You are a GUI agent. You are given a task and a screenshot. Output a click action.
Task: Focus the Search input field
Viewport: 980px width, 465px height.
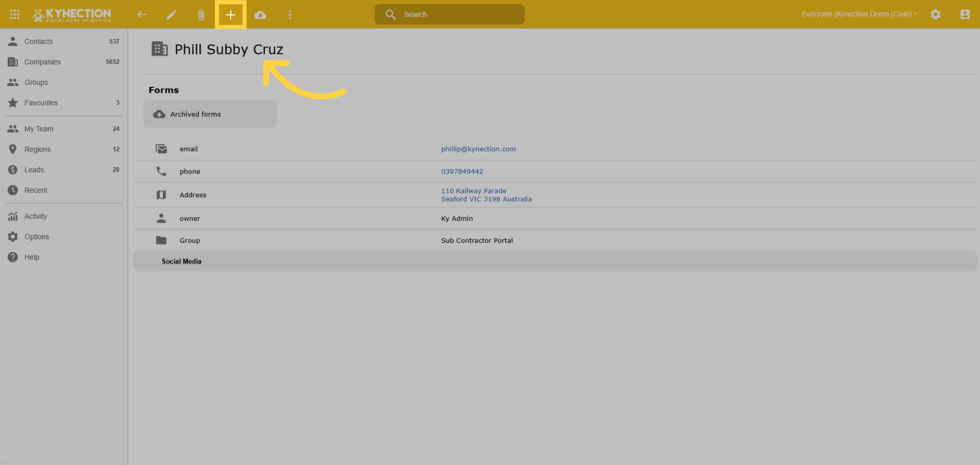[x=450, y=14]
